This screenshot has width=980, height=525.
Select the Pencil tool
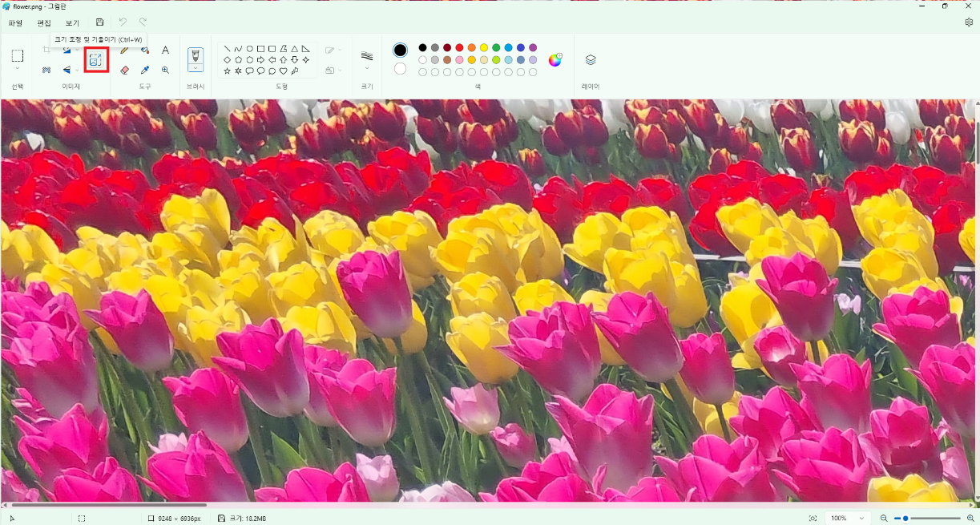tap(124, 50)
